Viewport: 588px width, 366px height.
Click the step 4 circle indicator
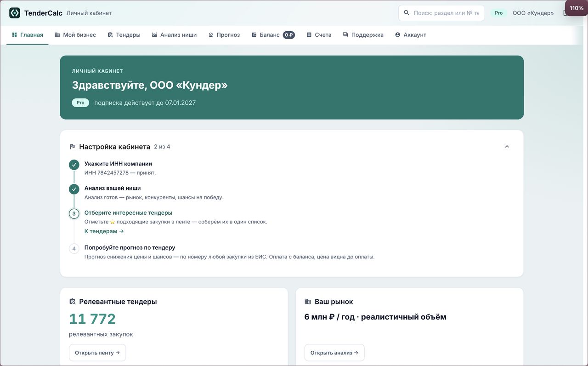click(74, 249)
